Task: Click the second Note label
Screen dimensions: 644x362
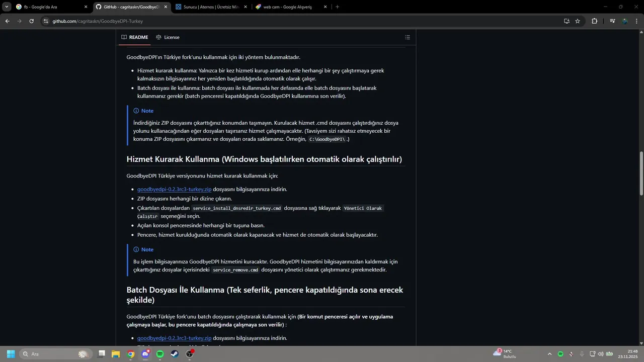Action: (143, 249)
